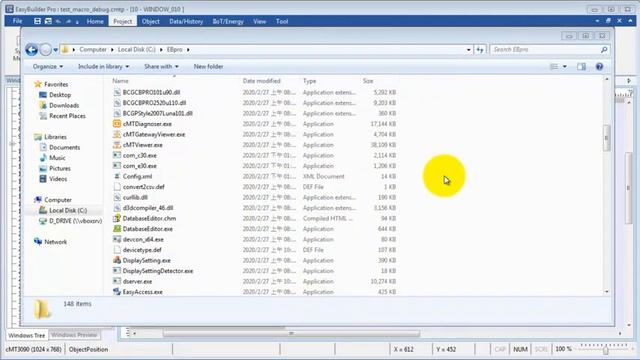Click the Forward navigation arrow in Explorer

point(46,49)
